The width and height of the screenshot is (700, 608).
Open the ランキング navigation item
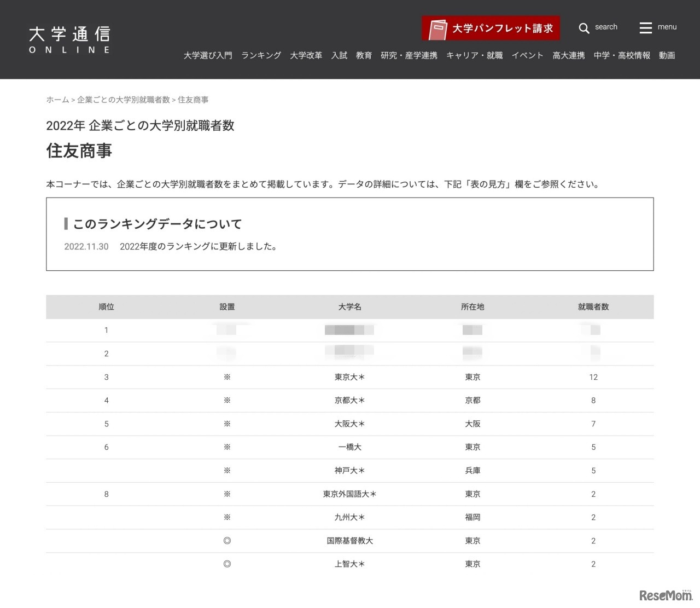pyautogui.click(x=260, y=55)
